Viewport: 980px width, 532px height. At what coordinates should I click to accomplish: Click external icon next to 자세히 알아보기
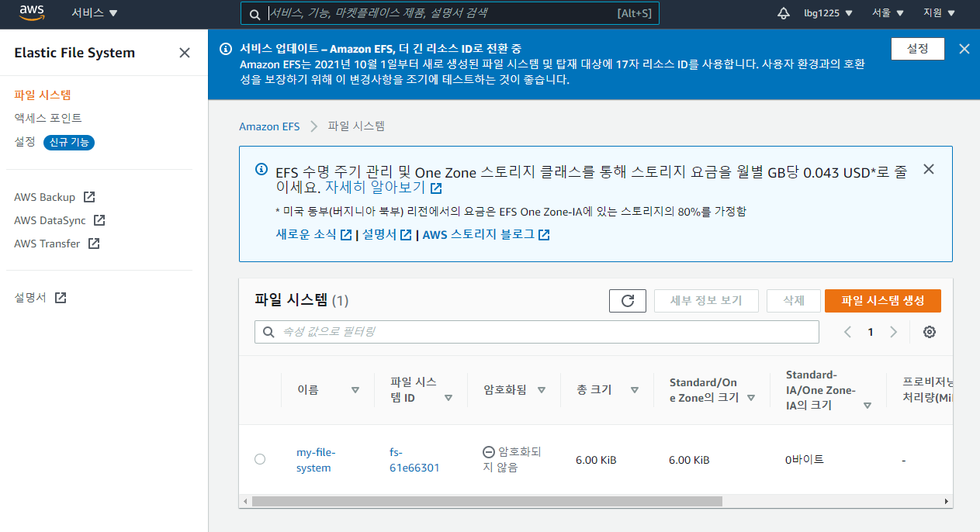point(436,188)
